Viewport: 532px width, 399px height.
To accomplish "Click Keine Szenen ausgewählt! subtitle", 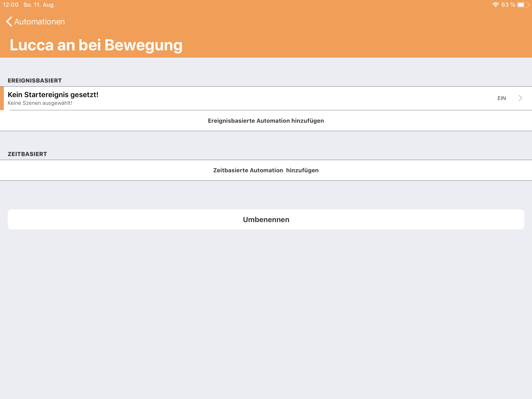I will (x=40, y=103).
